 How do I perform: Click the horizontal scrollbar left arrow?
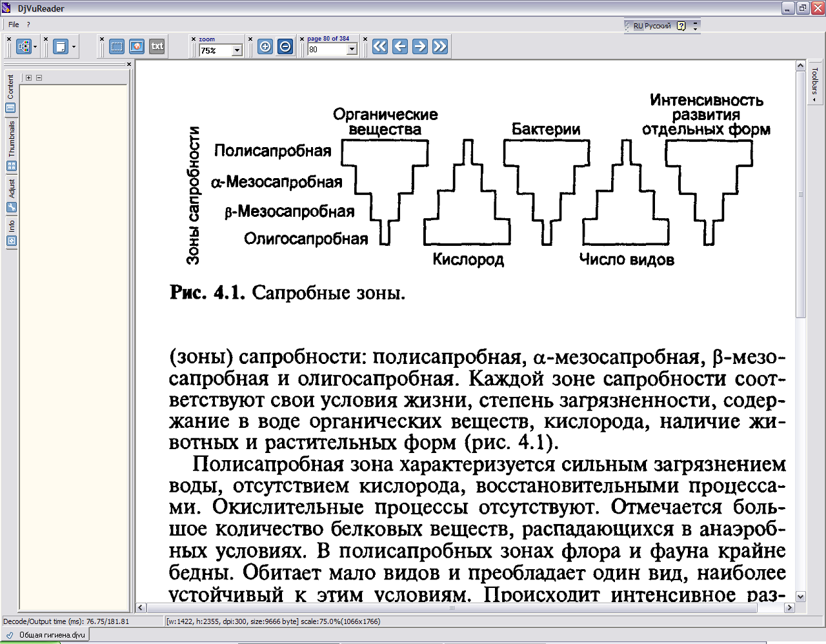tap(141, 607)
